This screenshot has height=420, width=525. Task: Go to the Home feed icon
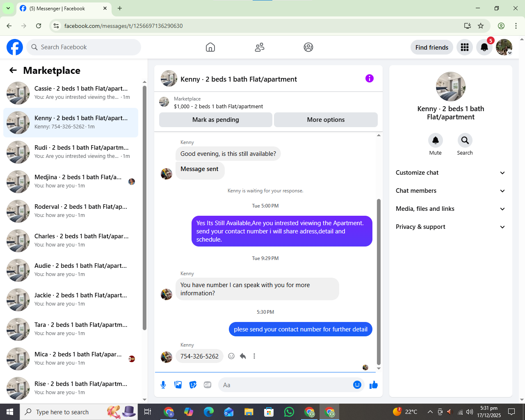210,47
